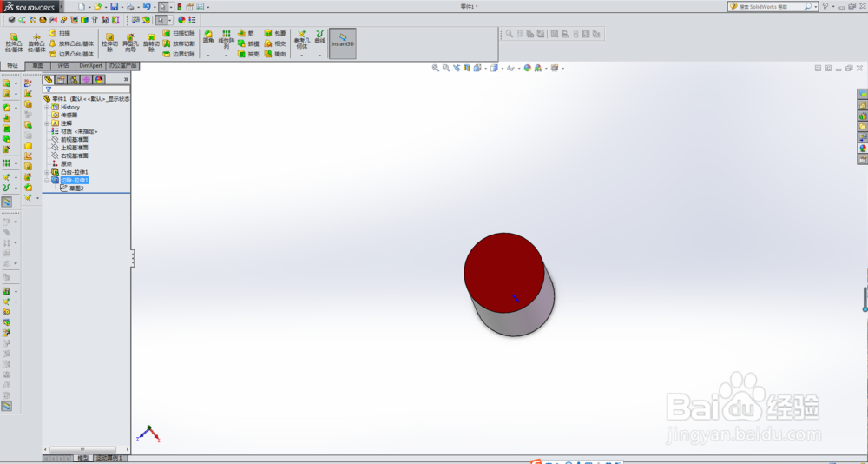The height and width of the screenshot is (464, 868).
Task: Click the 包覆 wrap tool
Action: pos(275,33)
